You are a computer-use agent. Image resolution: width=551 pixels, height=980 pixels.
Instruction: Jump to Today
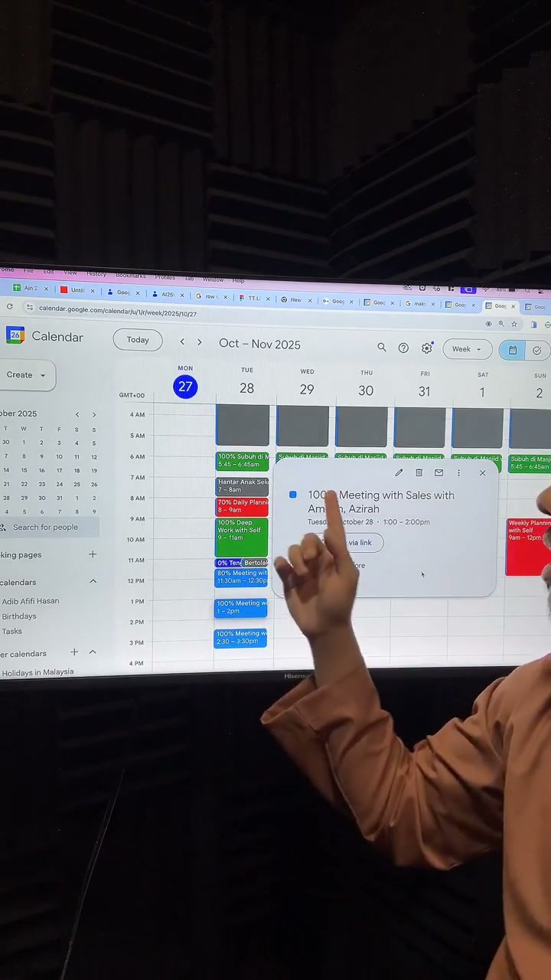click(138, 340)
